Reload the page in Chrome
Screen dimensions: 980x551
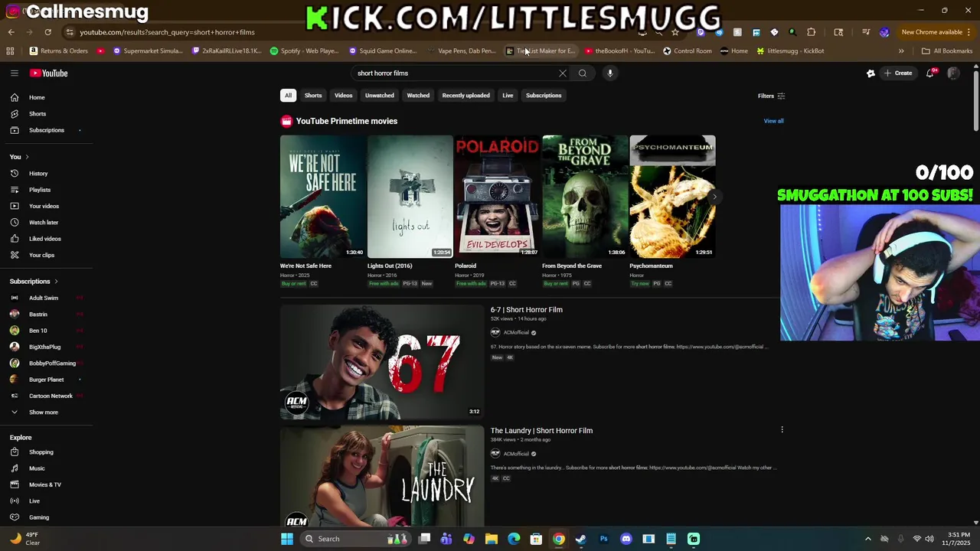(47, 32)
